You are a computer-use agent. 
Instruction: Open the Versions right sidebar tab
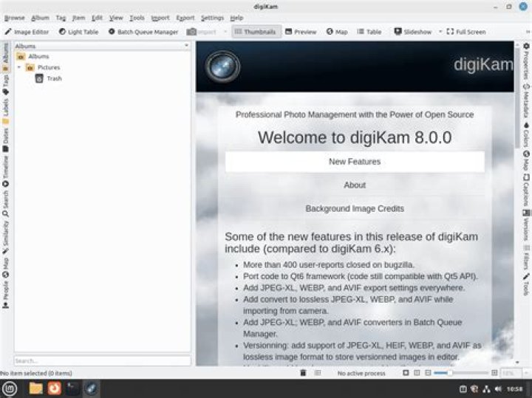tap(526, 225)
